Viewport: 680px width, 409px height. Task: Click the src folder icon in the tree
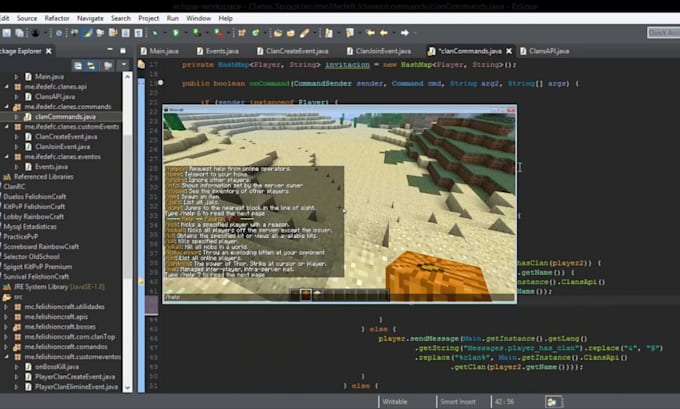[7, 297]
